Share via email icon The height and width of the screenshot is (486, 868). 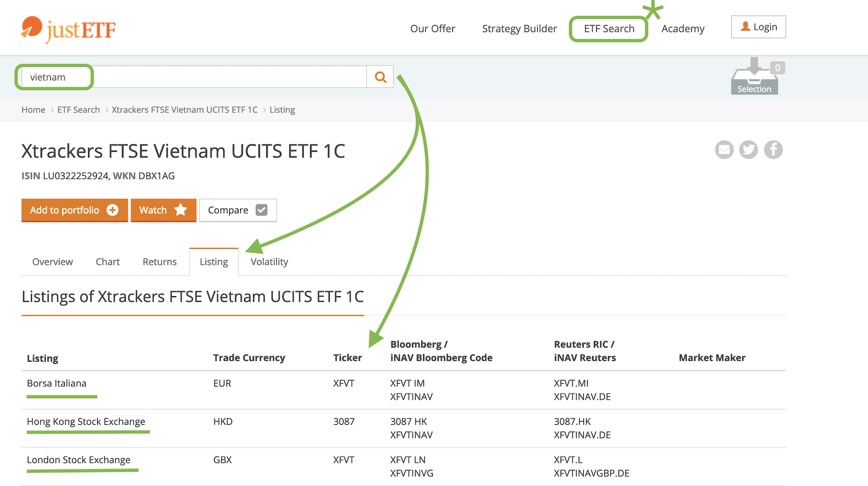coord(724,150)
